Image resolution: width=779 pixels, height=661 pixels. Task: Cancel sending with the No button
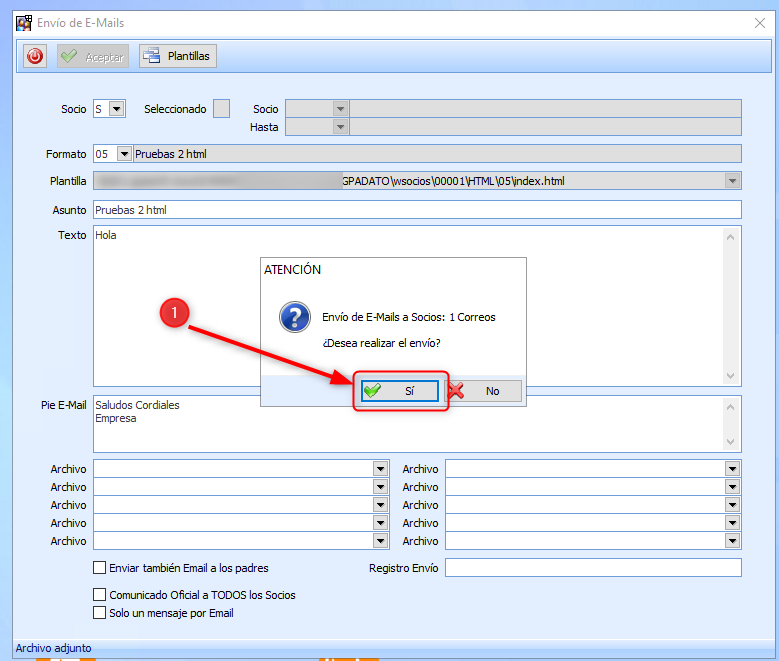point(483,391)
